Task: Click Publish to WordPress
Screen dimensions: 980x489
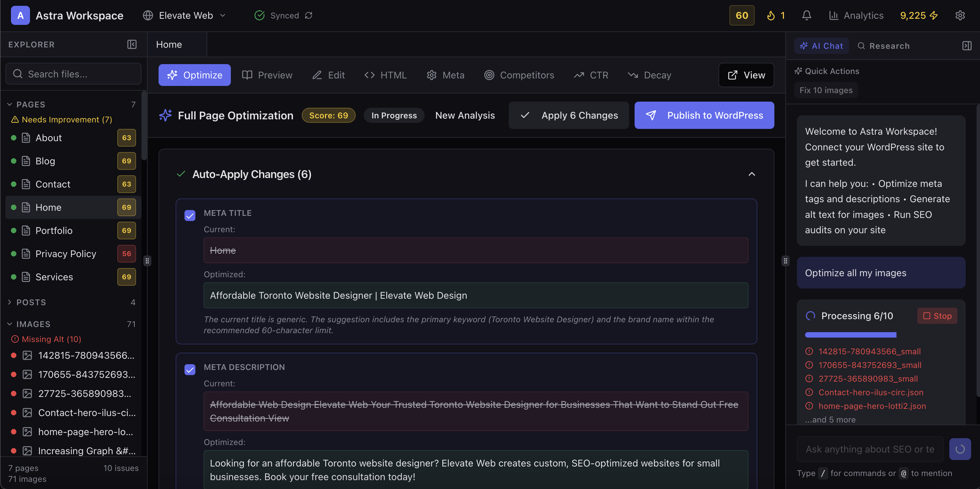Action: pyautogui.click(x=704, y=115)
